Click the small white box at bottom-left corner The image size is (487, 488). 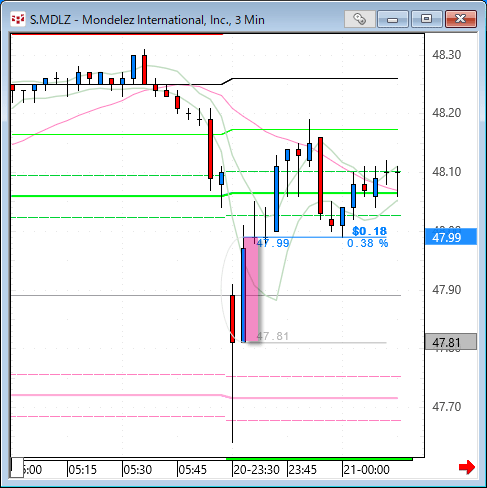click(x=17, y=468)
